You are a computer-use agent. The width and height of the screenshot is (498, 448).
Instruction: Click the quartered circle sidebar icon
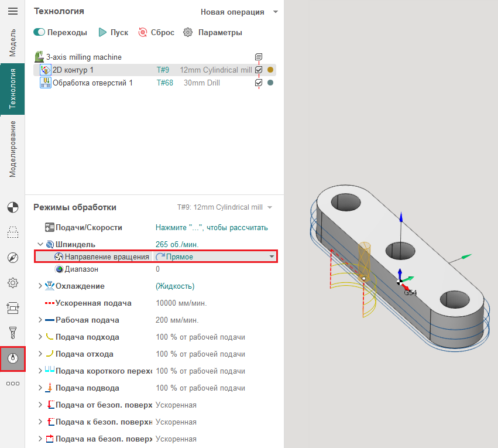pos(12,207)
